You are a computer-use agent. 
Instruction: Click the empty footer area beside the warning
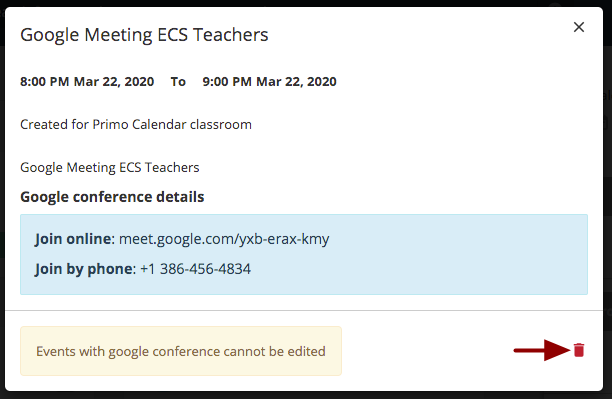(x=425, y=351)
